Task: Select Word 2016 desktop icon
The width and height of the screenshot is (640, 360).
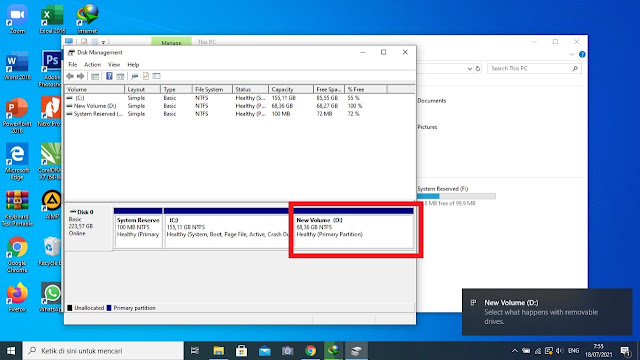Action: [x=17, y=66]
